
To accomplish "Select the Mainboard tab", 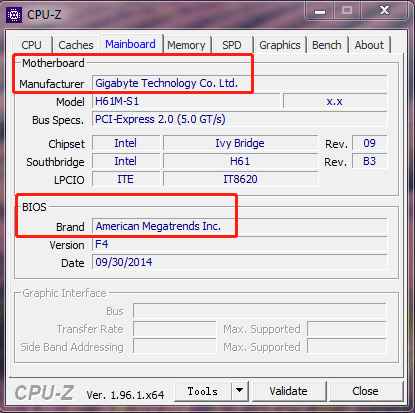I will click(130, 44).
